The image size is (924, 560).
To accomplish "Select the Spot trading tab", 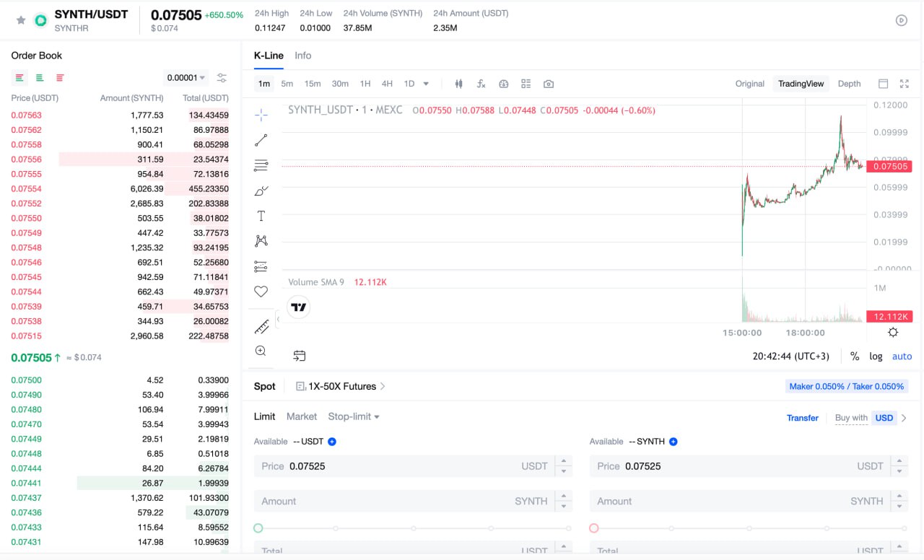I will tap(265, 387).
